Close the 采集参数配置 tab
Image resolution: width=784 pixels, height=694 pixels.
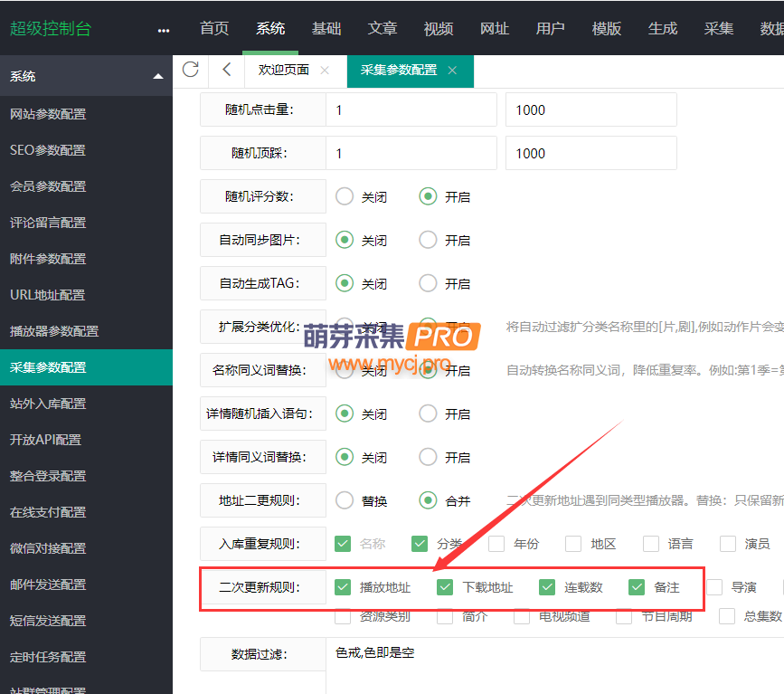coord(452,70)
